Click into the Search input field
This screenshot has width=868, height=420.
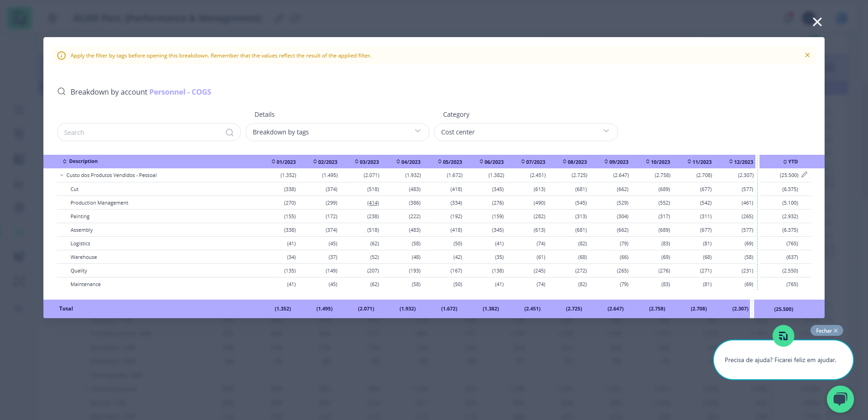point(149,132)
